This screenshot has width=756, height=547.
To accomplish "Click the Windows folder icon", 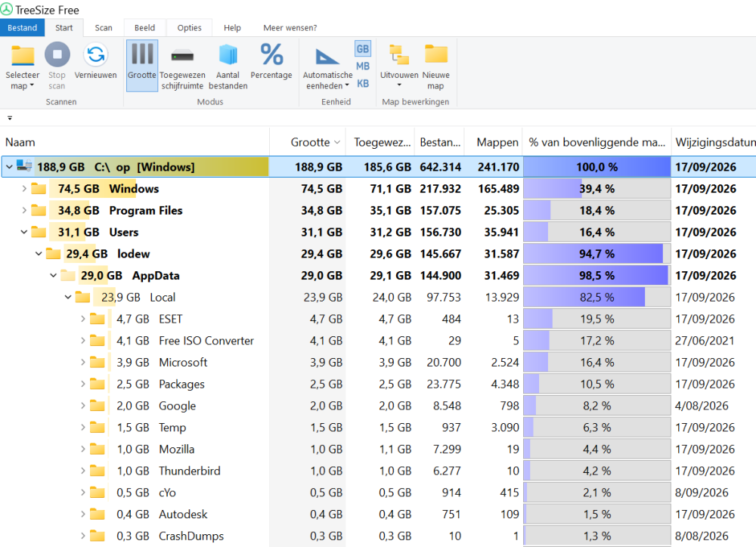I will [39, 188].
